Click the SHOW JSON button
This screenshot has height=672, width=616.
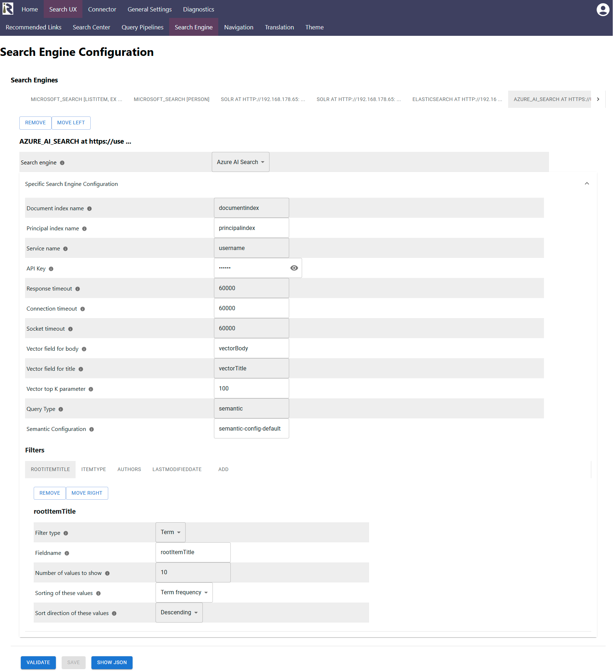click(112, 663)
